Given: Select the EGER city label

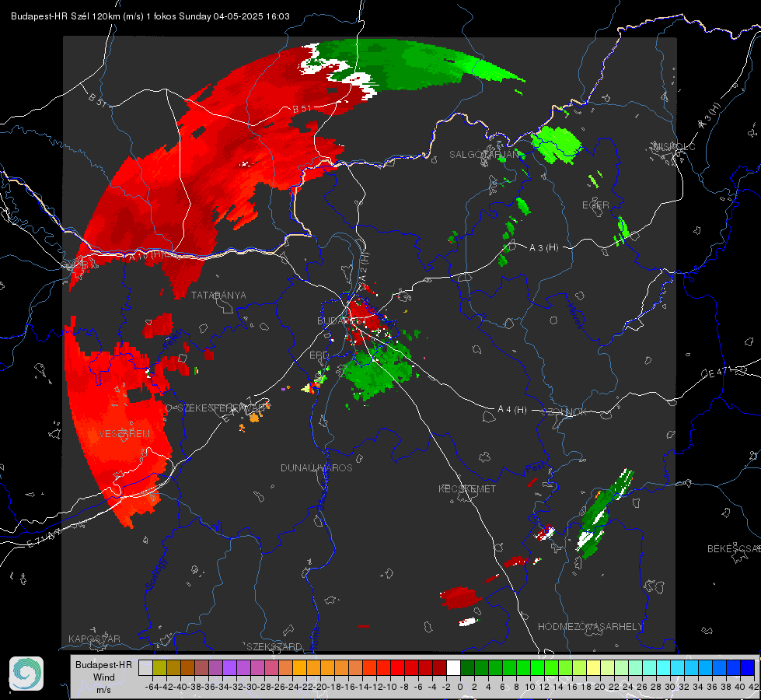Looking at the screenshot, I should pyautogui.click(x=595, y=205).
